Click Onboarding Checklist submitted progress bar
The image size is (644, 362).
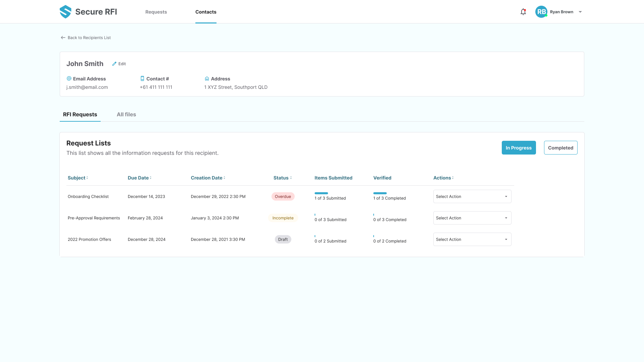point(321,193)
